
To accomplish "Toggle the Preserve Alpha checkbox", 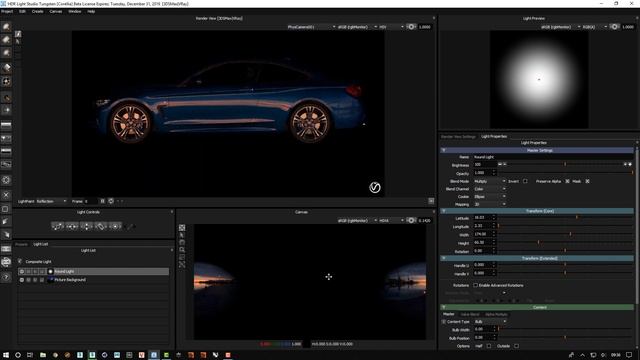I will click(567, 181).
